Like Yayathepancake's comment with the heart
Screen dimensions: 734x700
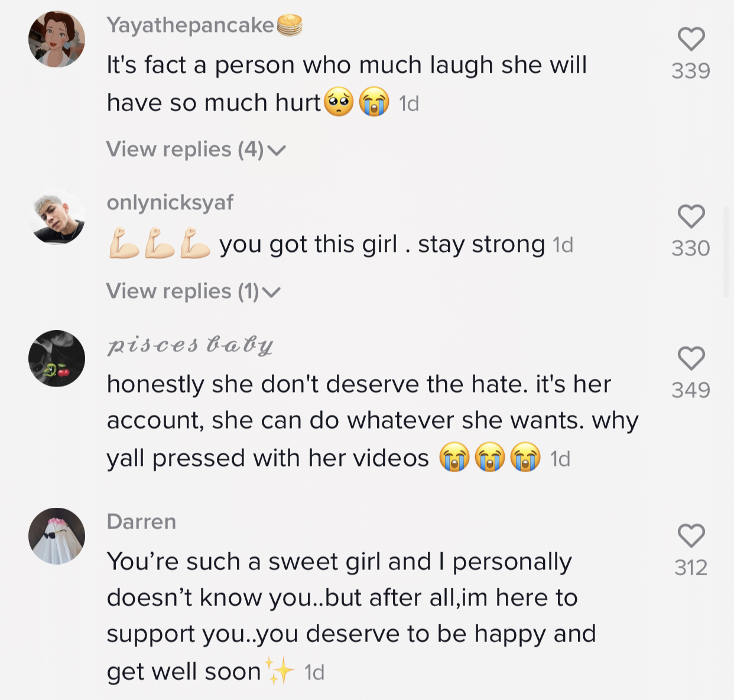[x=690, y=40]
